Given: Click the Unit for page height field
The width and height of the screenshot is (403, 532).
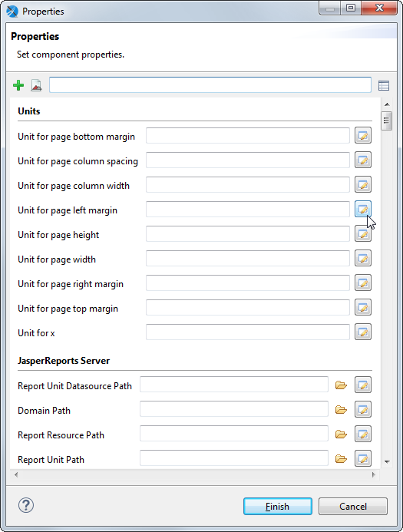Looking at the screenshot, I should pos(248,234).
